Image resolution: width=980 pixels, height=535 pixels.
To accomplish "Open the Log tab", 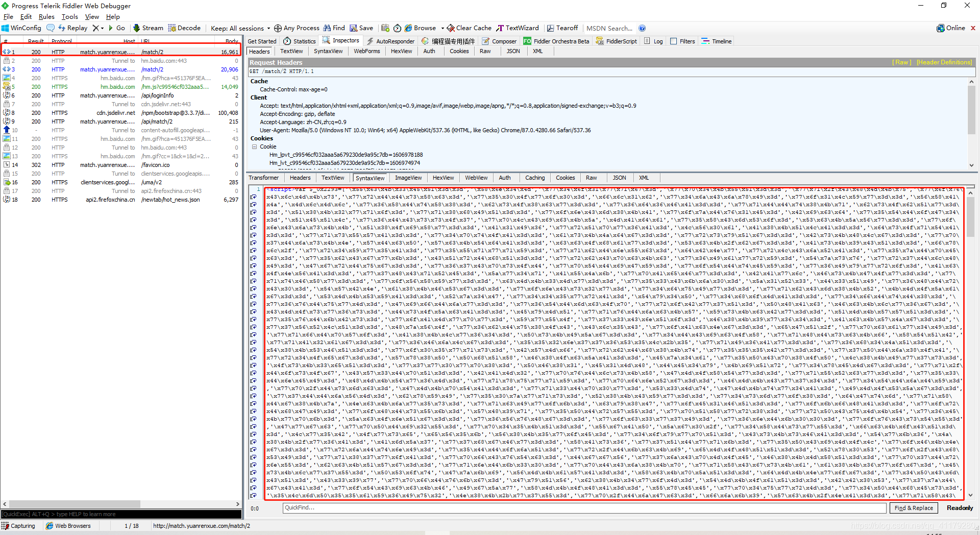I will 653,41.
